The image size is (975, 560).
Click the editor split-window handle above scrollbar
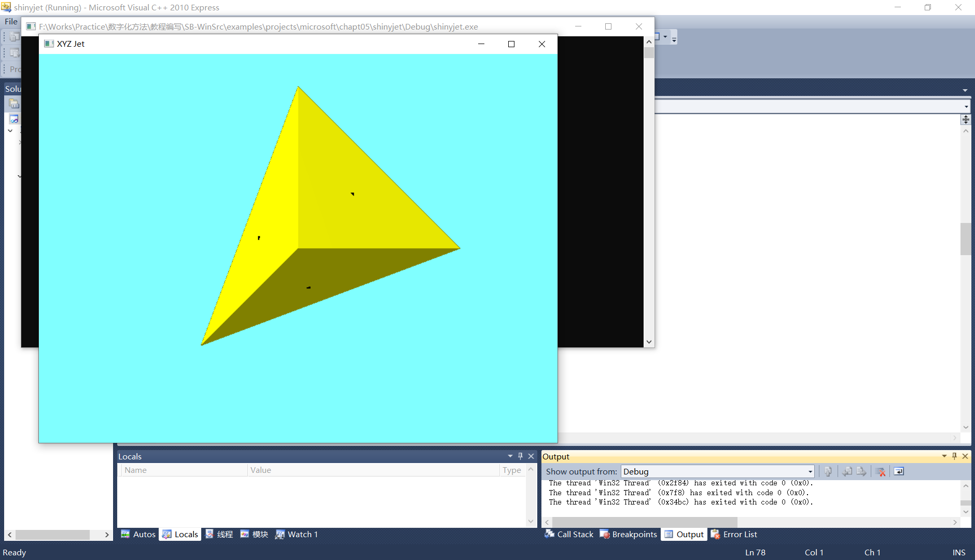pyautogui.click(x=966, y=120)
